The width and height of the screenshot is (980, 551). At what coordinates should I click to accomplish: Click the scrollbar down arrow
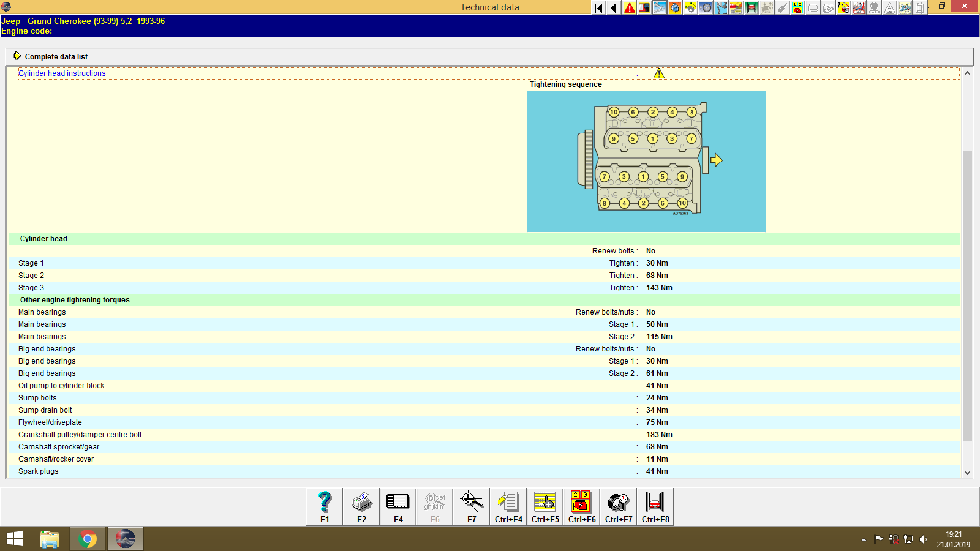pyautogui.click(x=968, y=473)
